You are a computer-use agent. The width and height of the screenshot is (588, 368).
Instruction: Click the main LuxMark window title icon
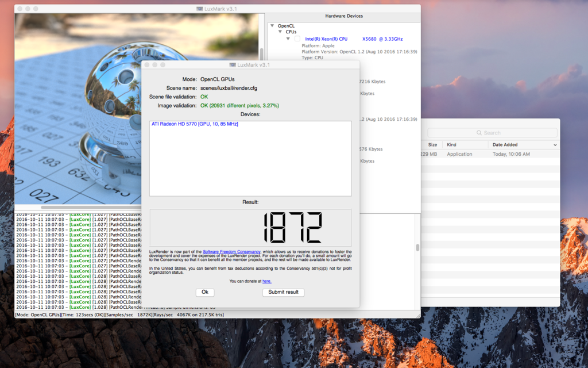click(199, 9)
